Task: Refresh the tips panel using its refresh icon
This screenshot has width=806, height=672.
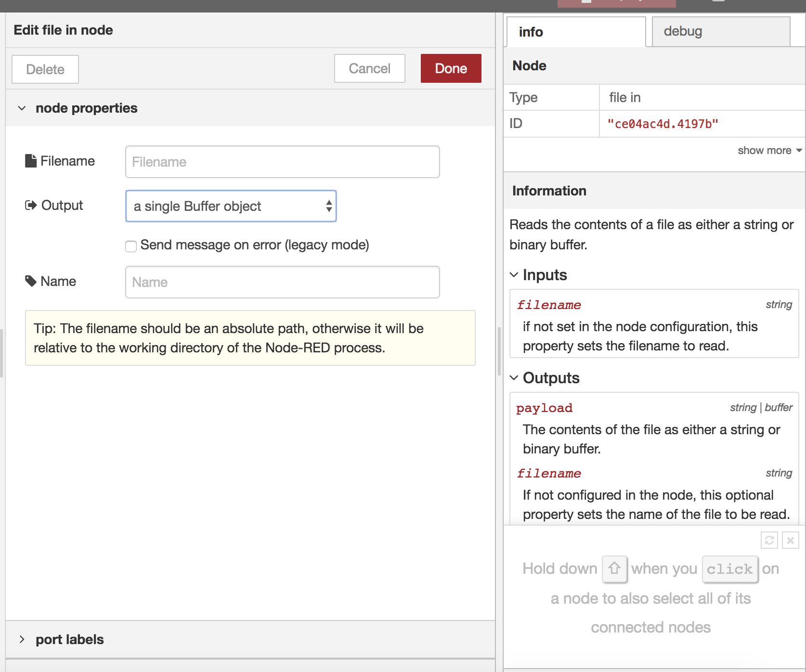Action: click(x=769, y=540)
